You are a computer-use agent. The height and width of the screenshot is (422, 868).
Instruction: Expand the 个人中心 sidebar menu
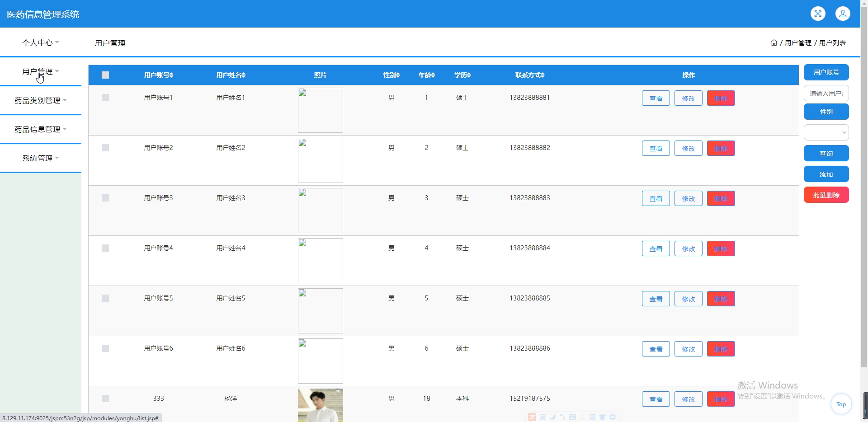pyautogui.click(x=41, y=42)
